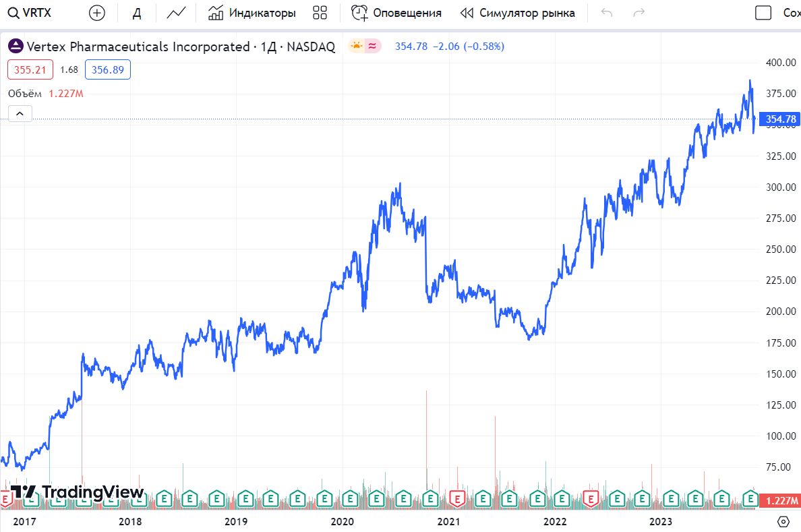Image resolution: width=801 pixels, height=532 pixels.
Task: Select the Объём volume indicator legend
Action: 24,94
